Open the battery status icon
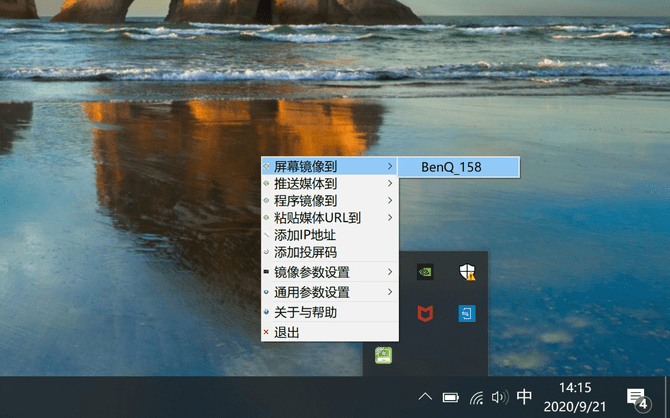The width and height of the screenshot is (670, 418). pos(451,397)
